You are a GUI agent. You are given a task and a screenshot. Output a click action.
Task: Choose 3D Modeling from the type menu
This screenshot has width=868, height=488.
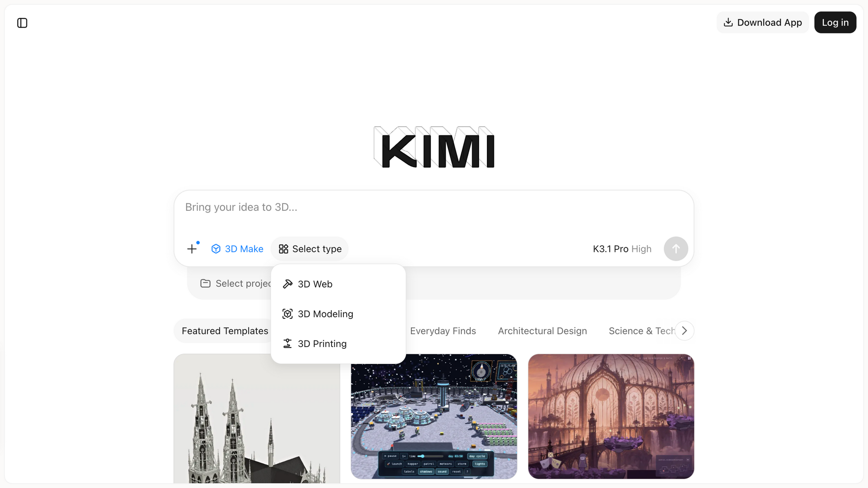click(338, 314)
